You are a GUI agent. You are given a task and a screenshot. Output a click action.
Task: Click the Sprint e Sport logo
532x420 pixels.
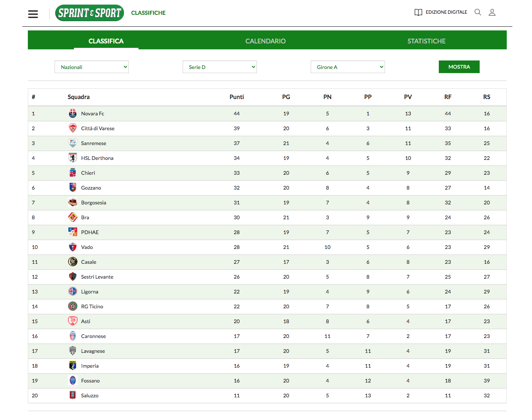(x=89, y=13)
